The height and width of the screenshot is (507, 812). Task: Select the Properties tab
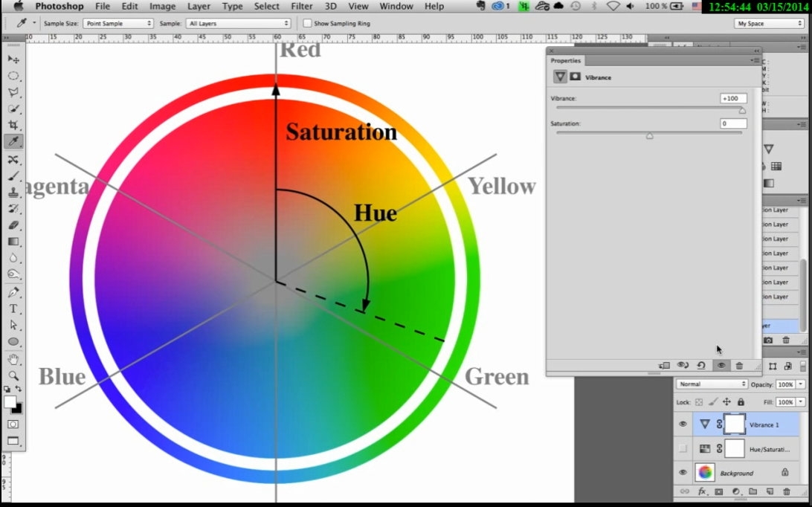565,61
